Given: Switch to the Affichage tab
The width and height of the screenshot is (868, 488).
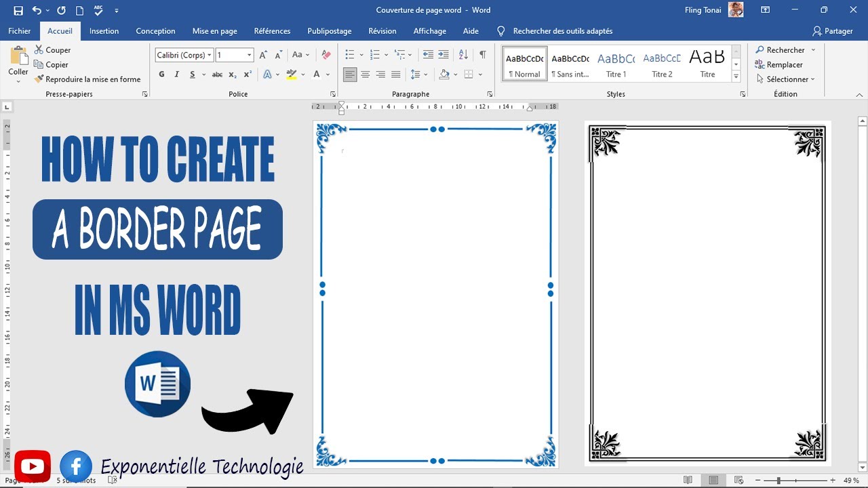Looking at the screenshot, I should pyautogui.click(x=430, y=31).
